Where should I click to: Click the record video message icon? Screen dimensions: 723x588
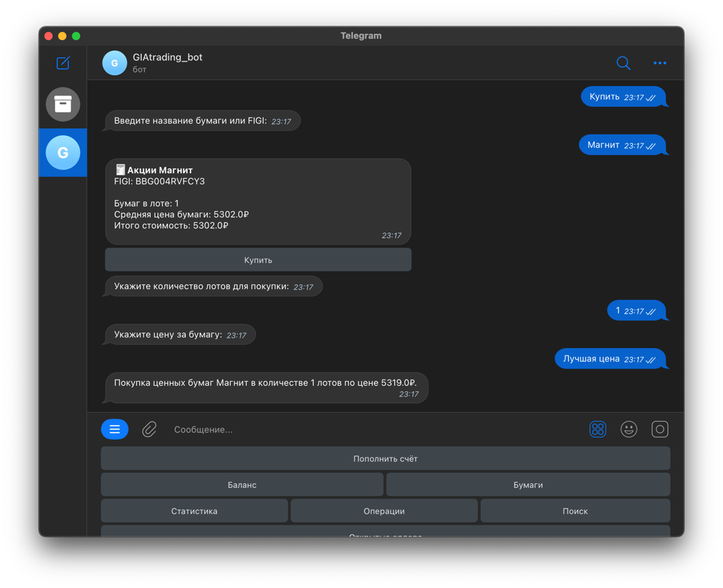[x=660, y=429]
